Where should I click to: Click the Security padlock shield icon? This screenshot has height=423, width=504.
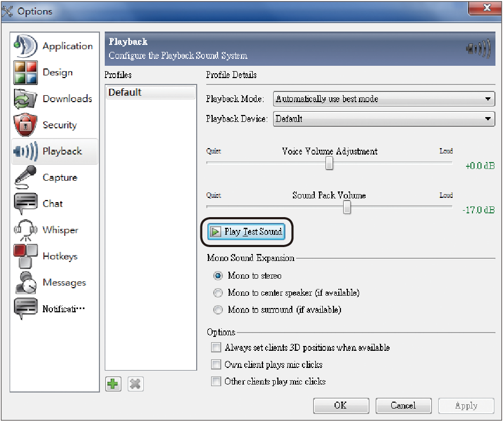[x=26, y=125]
